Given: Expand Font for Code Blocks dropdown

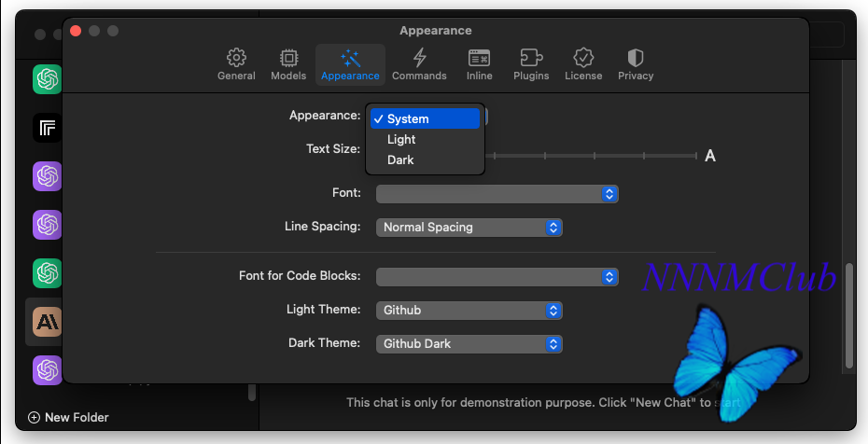Looking at the screenshot, I should pyautogui.click(x=497, y=277).
